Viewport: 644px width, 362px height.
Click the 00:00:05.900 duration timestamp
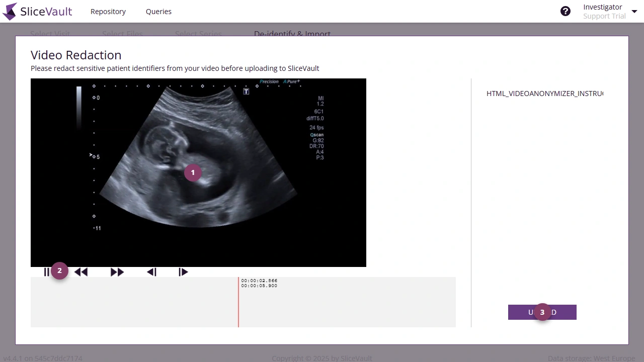(259, 286)
